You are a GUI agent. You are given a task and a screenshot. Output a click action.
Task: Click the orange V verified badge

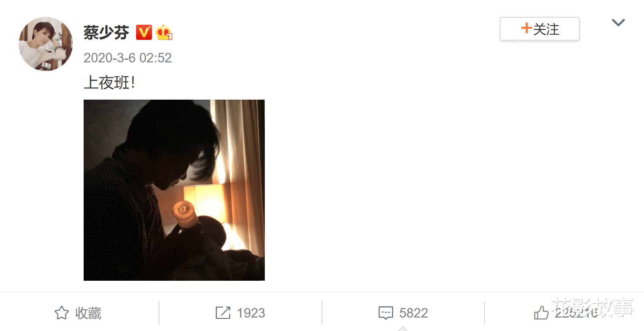(144, 32)
